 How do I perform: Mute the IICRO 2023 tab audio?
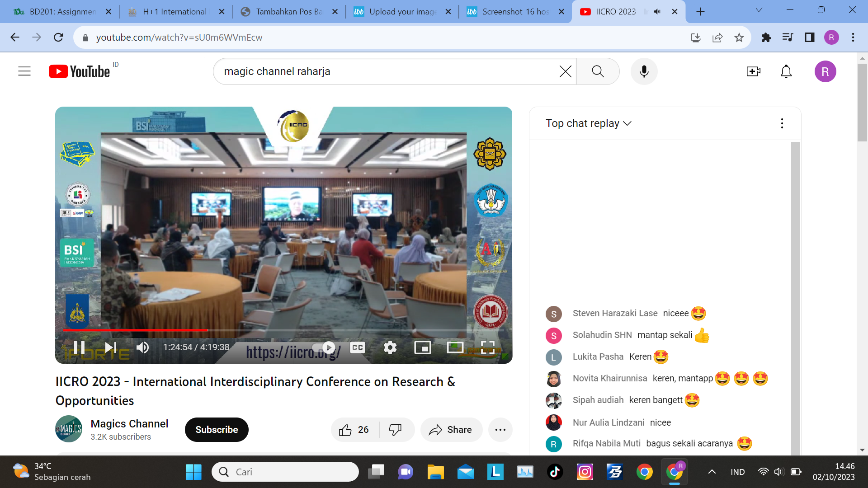pyautogui.click(x=657, y=12)
